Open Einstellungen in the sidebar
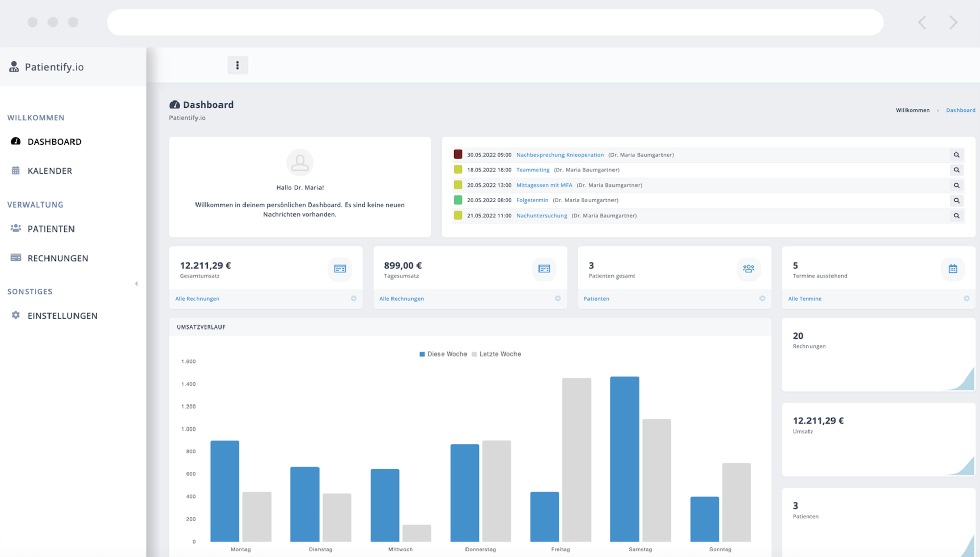 pos(62,316)
